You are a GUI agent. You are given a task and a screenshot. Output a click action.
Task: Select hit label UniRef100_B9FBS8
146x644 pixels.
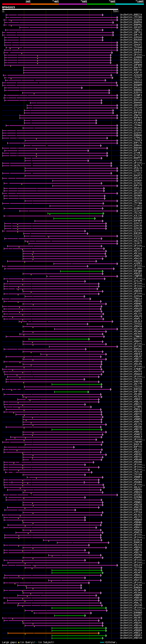pyautogui.click(x=131, y=50)
